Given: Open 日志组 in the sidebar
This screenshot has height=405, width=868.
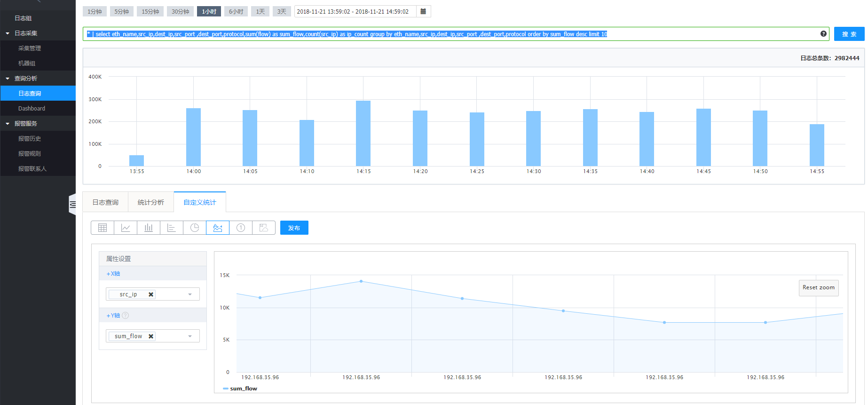Looking at the screenshot, I should click(38, 18).
